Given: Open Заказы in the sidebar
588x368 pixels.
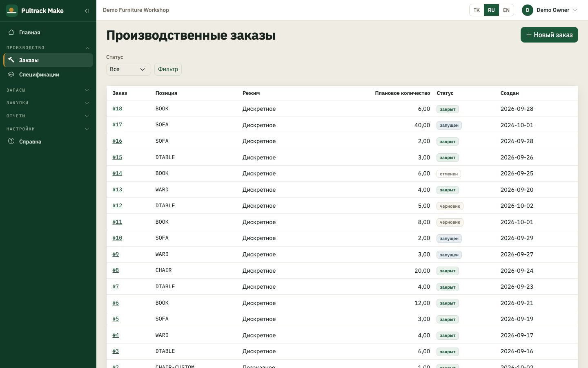Looking at the screenshot, I should (x=48, y=60).
